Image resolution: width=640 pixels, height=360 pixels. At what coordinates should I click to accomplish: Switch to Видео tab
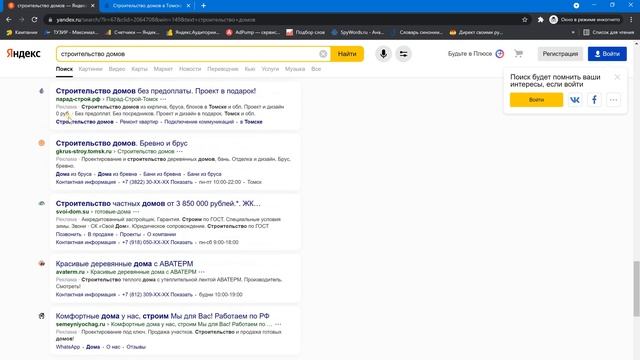tap(117, 69)
